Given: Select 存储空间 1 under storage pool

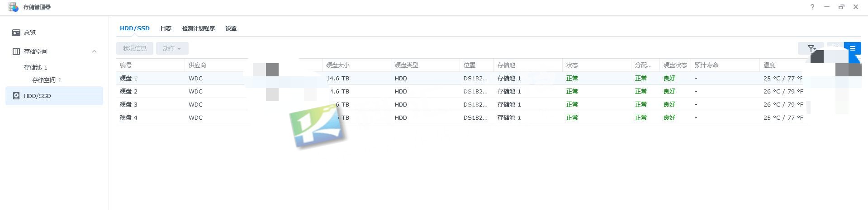Looking at the screenshot, I should pyautogui.click(x=47, y=80).
